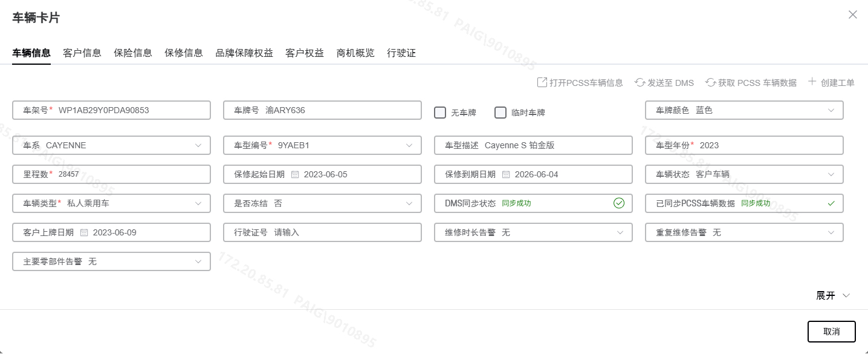Click the send to DMS sync icon

640,82
